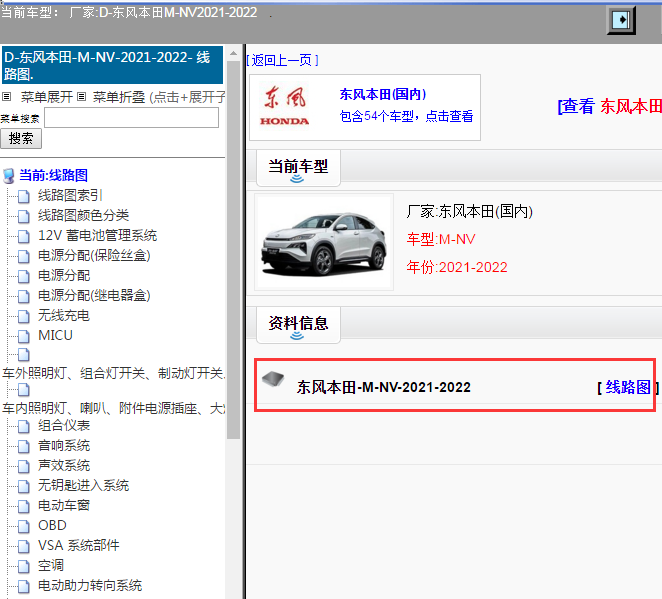This screenshot has width=662, height=599.
Task: Click page icon next to 电动车窗
Action: pos(24,506)
